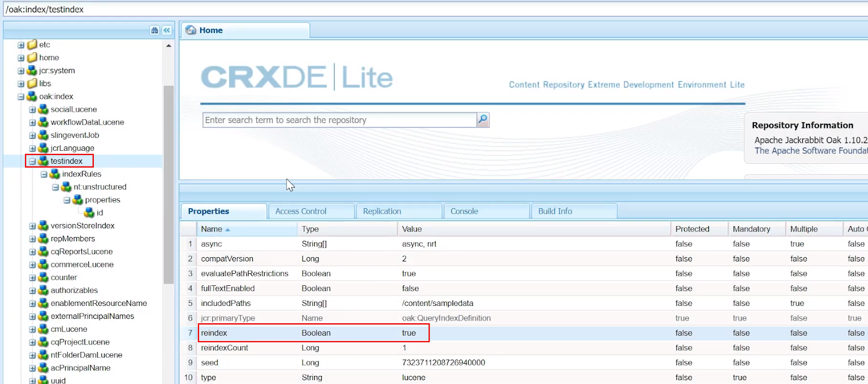This screenshot has width=868, height=384.
Task: Click the cqReportsLucene node icon
Action: click(43, 252)
